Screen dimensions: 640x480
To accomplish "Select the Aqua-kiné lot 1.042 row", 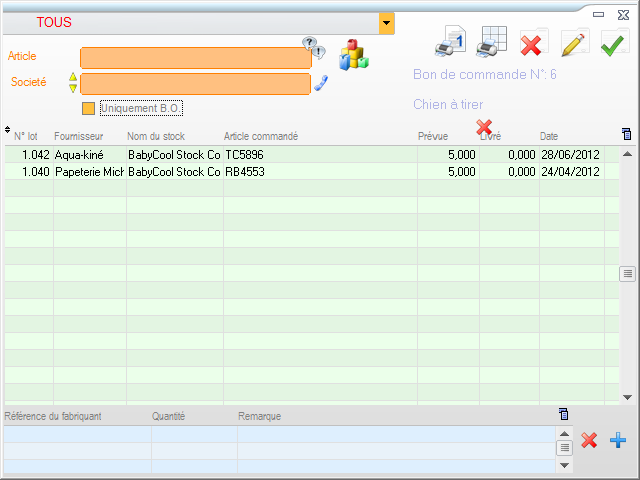I will 200,155.
